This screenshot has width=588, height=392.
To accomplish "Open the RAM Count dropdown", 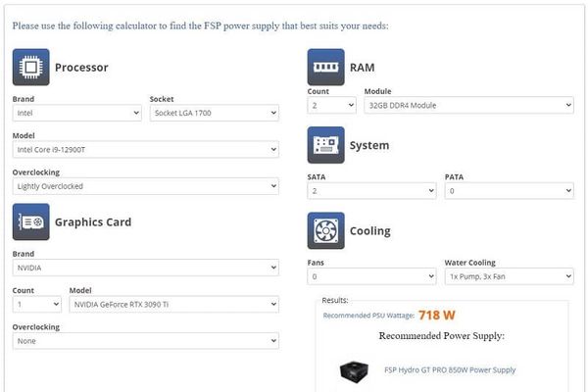I will click(x=331, y=105).
